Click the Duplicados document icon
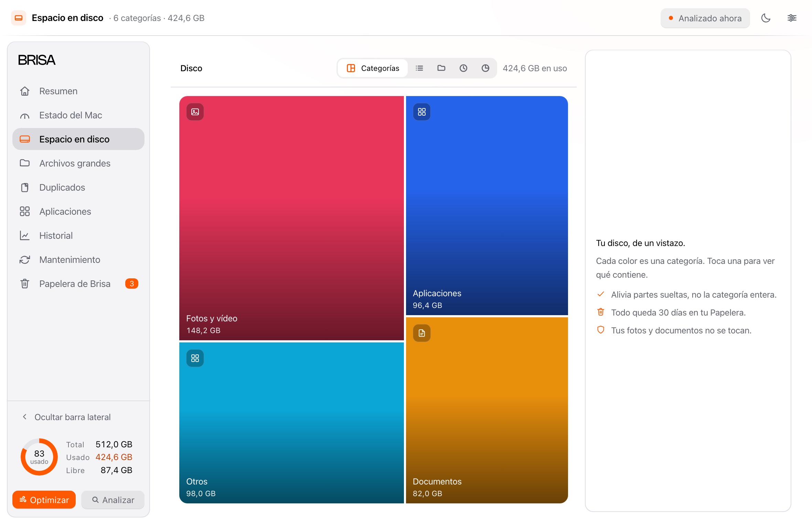The image size is (812, 523). [x=25, y=188]
